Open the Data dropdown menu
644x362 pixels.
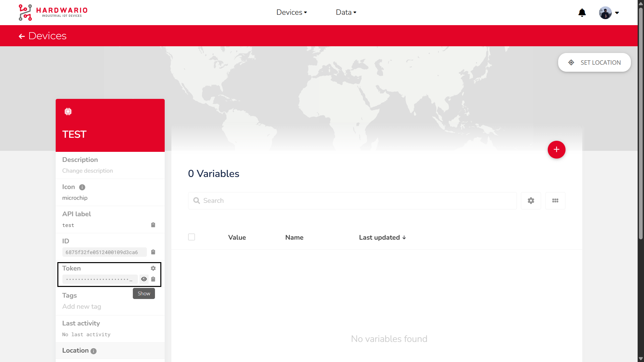(x=346, y=12)
